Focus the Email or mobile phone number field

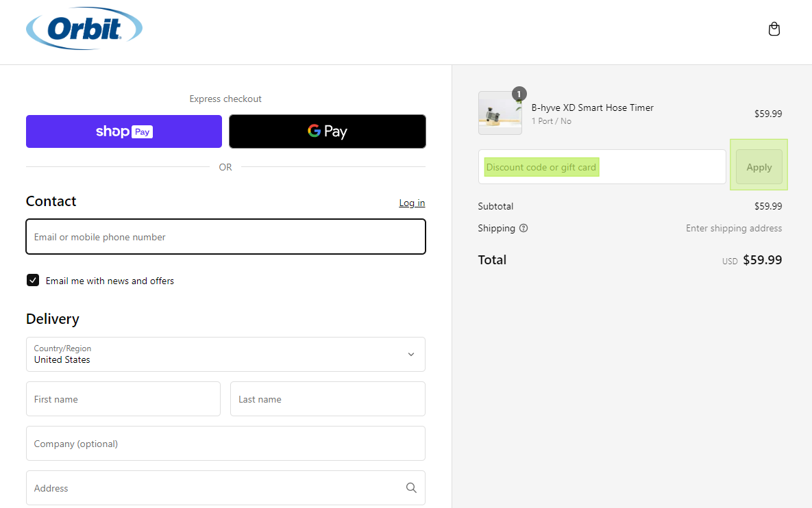[x=225, y=237]
